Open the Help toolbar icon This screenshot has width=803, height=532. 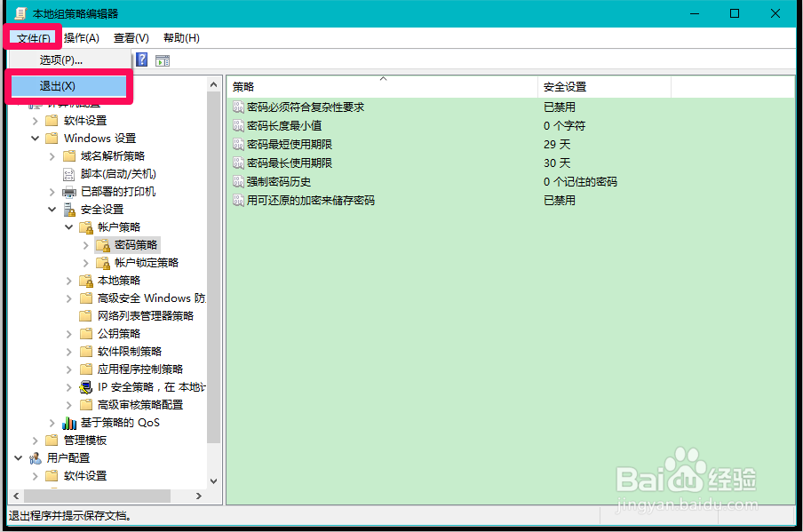[142, 60]
